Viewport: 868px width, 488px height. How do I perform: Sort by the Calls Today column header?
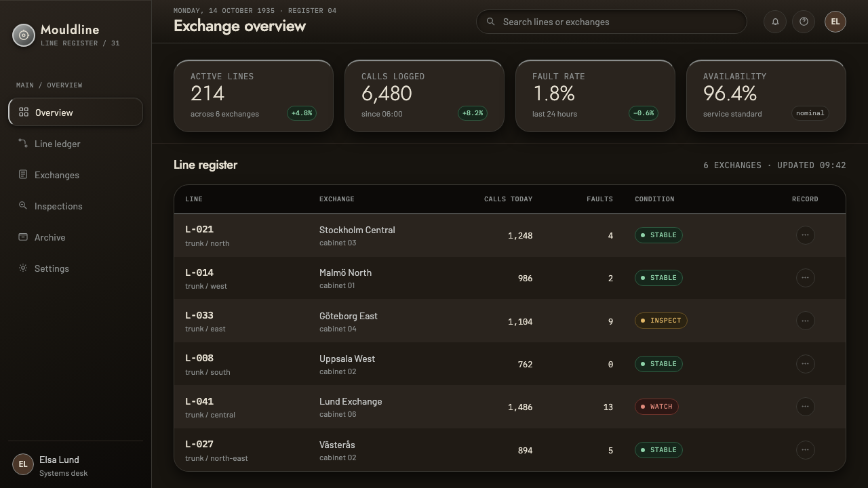[508, 199]
